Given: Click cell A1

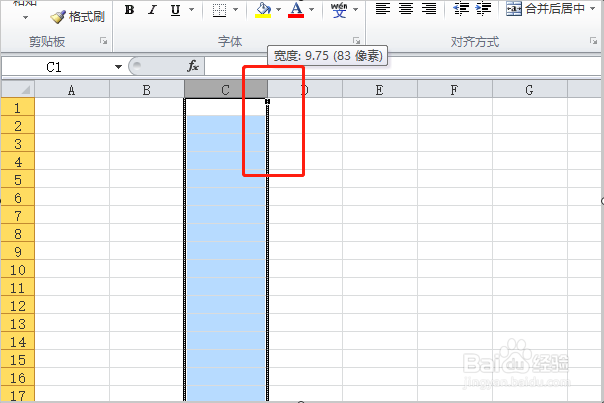Looking at the screenshot, I should (72, 107).
